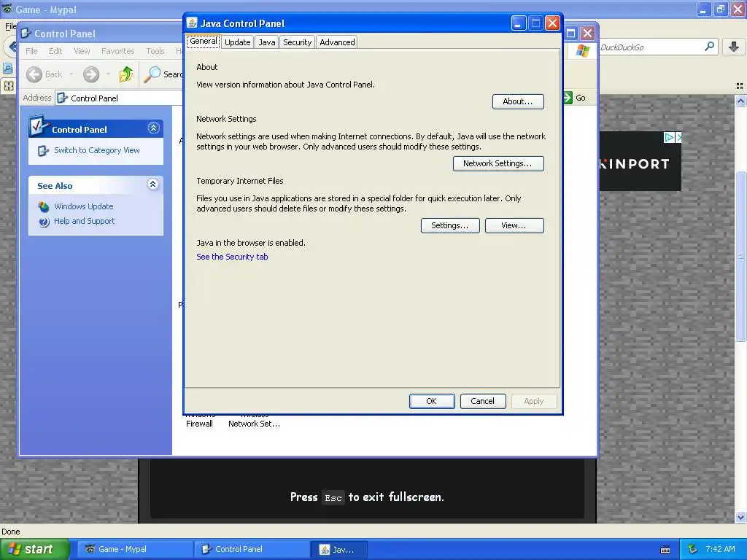
Task: Click the Mypal browser back button
Action: pyautogui.click(x=12, y=47)
